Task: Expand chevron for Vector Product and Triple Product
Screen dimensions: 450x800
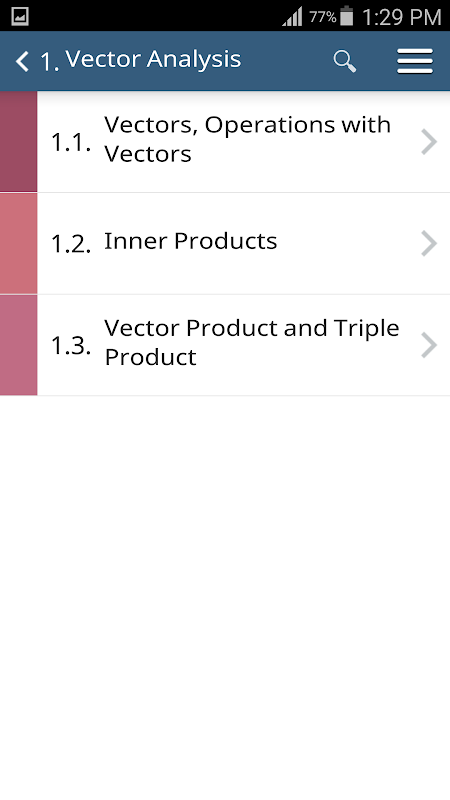Action: [x=429, y=345]
